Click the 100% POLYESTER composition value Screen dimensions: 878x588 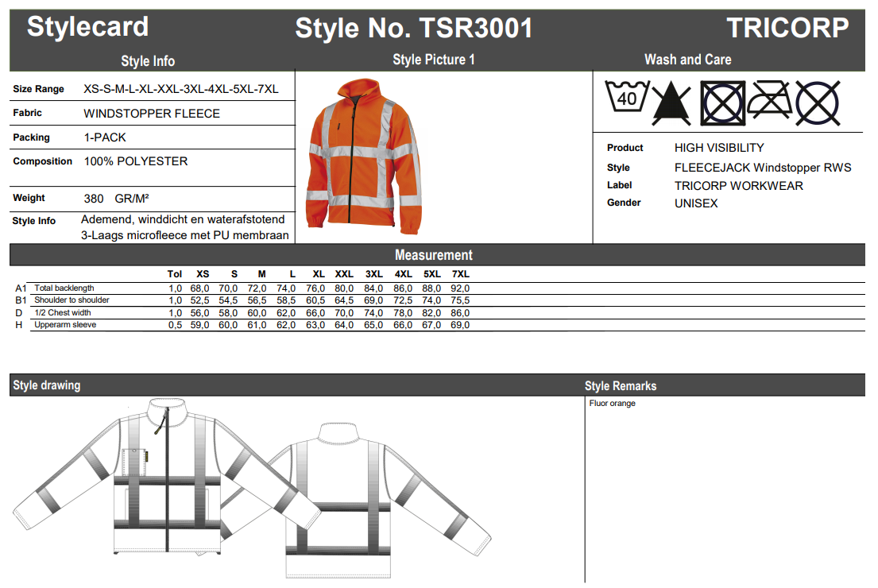coord(136,161)
